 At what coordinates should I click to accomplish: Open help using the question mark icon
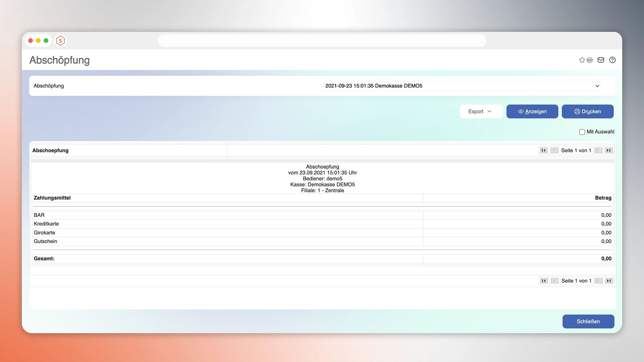(612, 60)
